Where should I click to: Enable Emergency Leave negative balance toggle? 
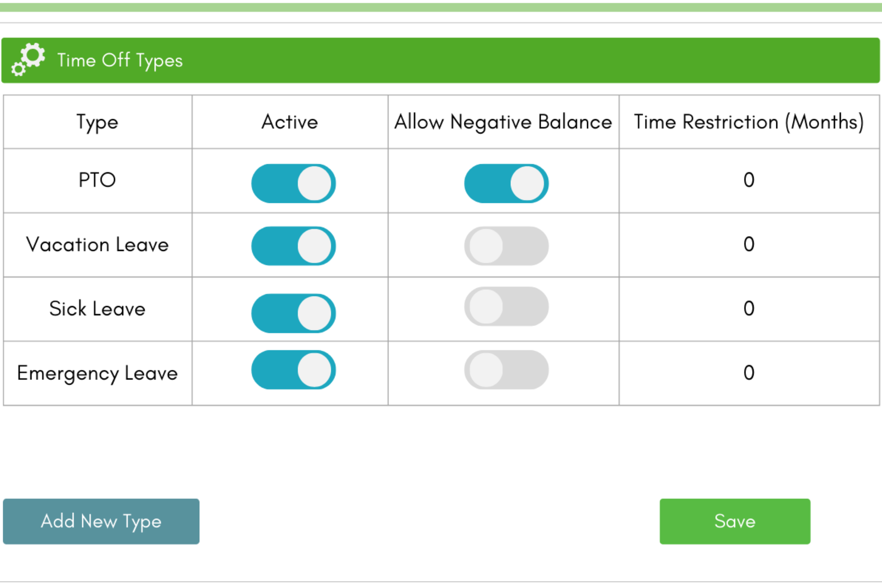[506, 370]
